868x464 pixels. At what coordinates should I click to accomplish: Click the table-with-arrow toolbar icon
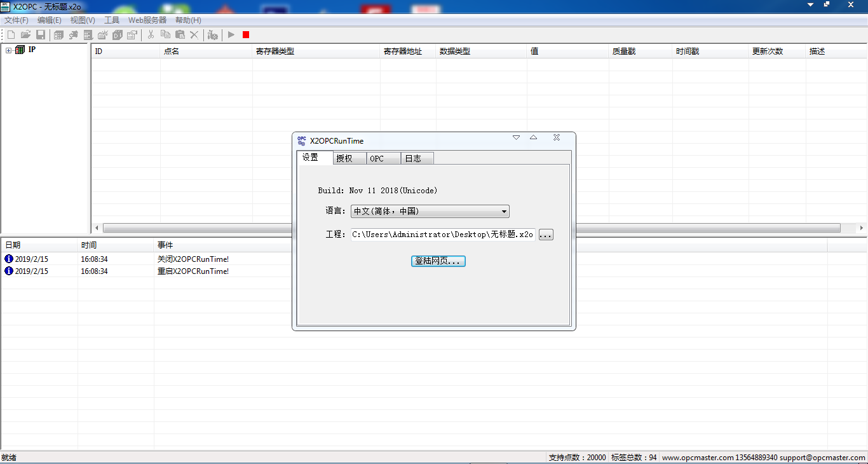click(88, 35)
